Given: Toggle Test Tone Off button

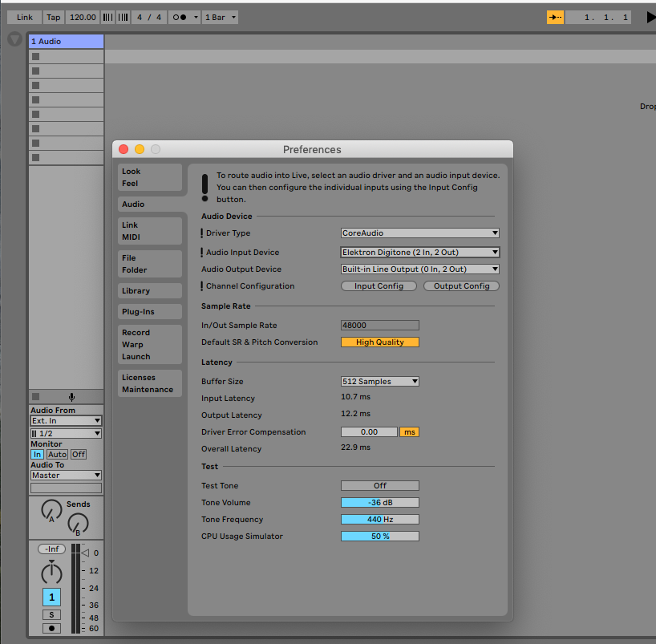Looking at the screenshot, I should click(x=379, y=485).
